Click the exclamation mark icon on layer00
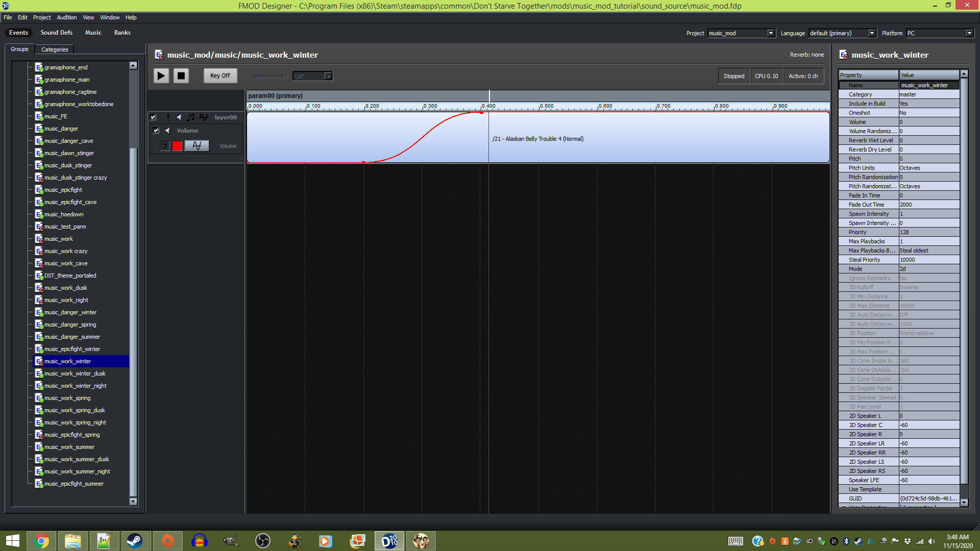The width and height of the screenshot is (980, 551). (168, 117)
